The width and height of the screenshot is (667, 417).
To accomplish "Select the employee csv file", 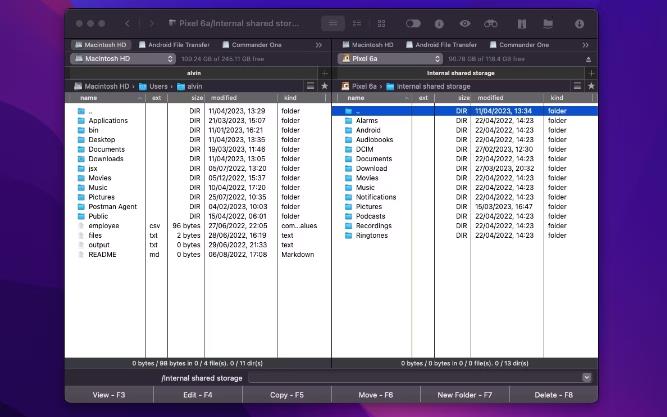I will tap(198, 226).
